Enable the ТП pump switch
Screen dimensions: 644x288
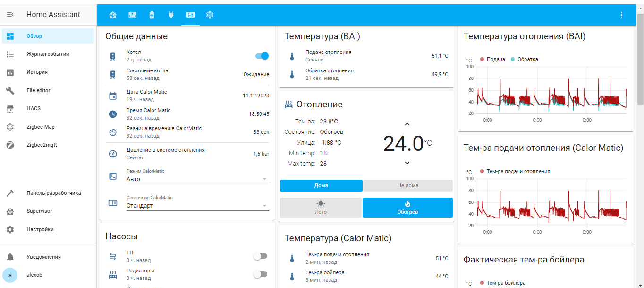pyautogui.click(x=260, y=256)
